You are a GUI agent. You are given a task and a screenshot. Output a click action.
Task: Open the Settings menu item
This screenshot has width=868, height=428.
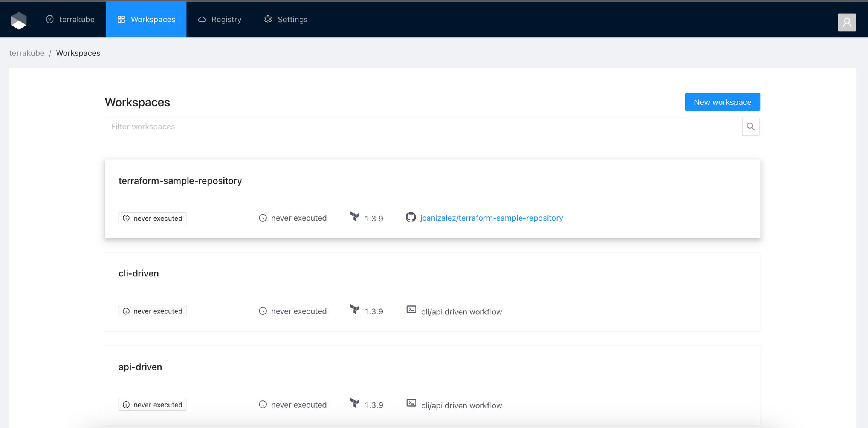tap(286, 20)
